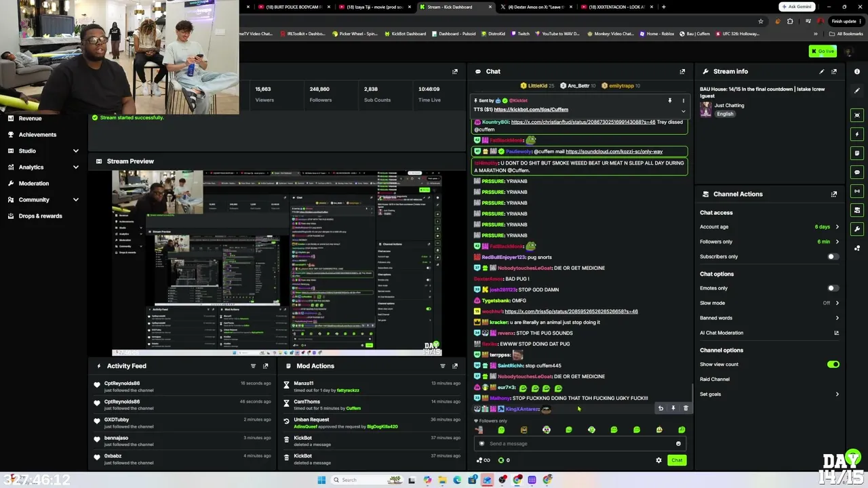Open Revenue in sidebar
The image size is (868, 488).
pos(30,119)
